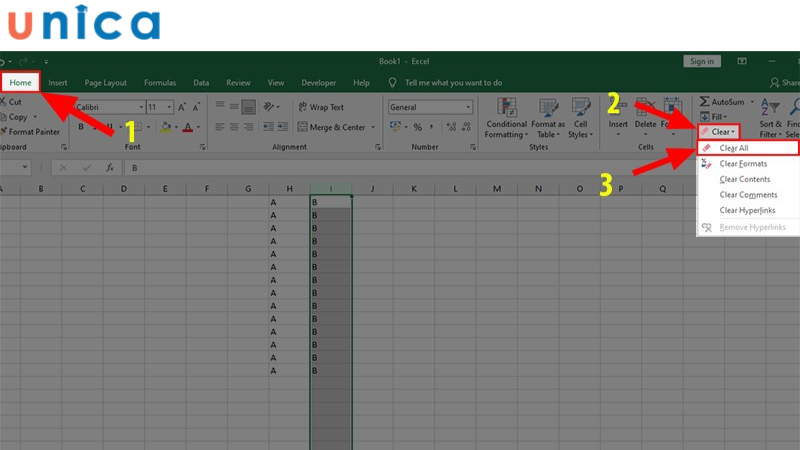This screenshot has height=450, width=800.
Task: Open the Calibri font name dropdown
Action: click(x=141, y=107)
